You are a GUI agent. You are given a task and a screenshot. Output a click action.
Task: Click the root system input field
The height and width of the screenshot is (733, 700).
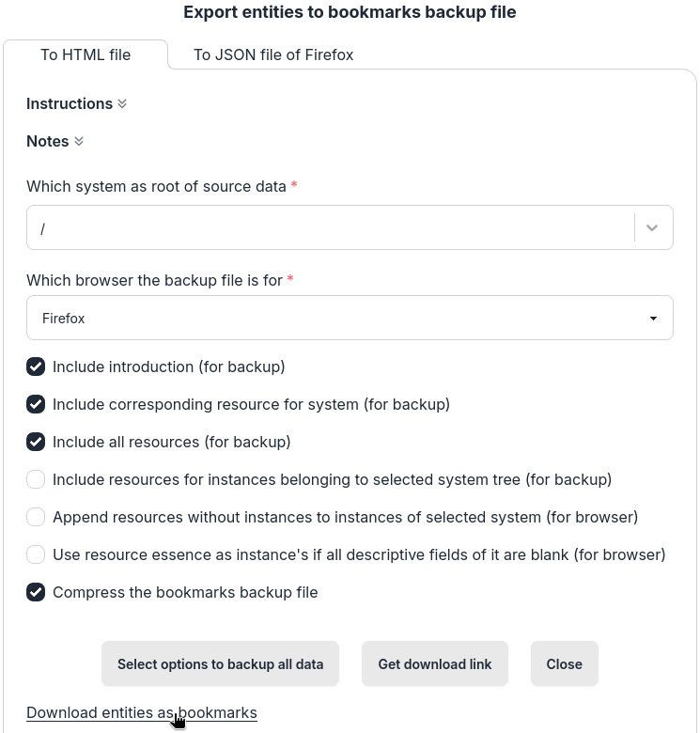[329, 227]
